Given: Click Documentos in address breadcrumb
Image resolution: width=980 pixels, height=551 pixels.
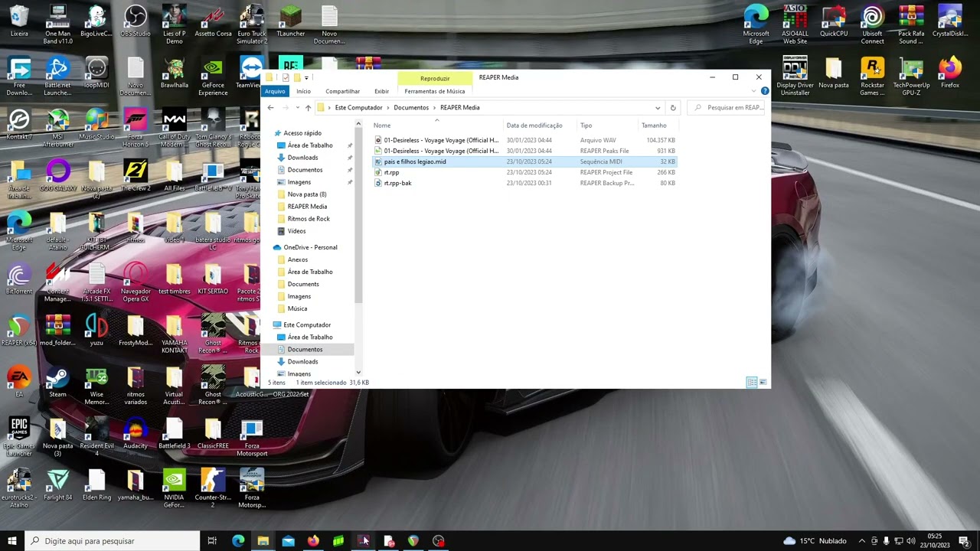Looking at the screenshot, I should [411, 108].
